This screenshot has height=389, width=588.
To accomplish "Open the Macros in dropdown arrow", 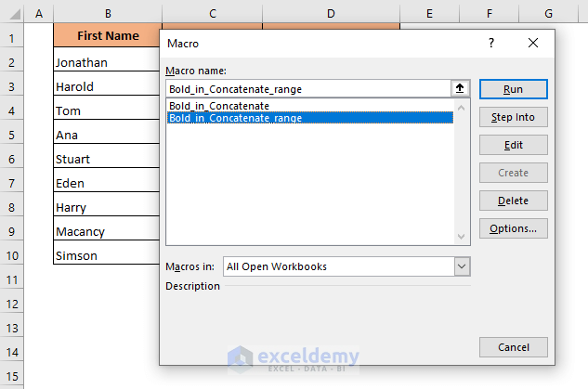I will pos(462,266).
